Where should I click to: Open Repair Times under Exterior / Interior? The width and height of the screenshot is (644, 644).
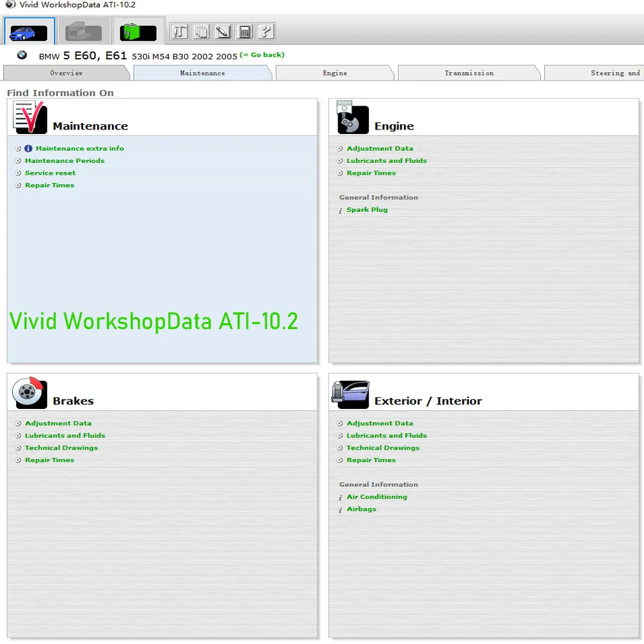click(x=371, y=460)
